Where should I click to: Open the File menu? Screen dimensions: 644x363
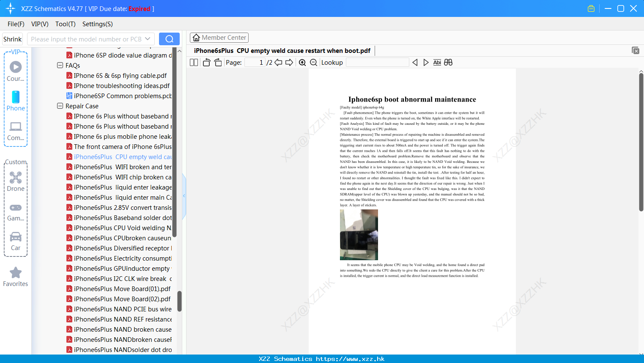tap(16, 24)
